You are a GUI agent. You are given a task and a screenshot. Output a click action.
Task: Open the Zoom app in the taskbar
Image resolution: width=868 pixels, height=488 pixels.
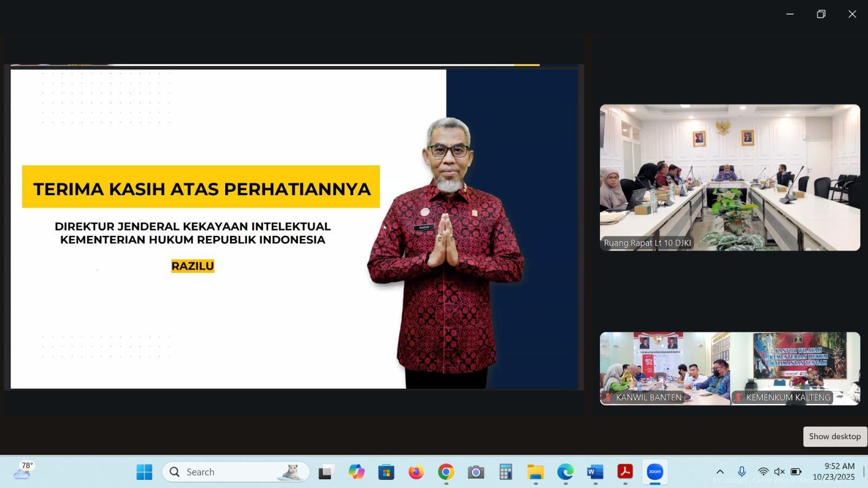pos(655,472)
